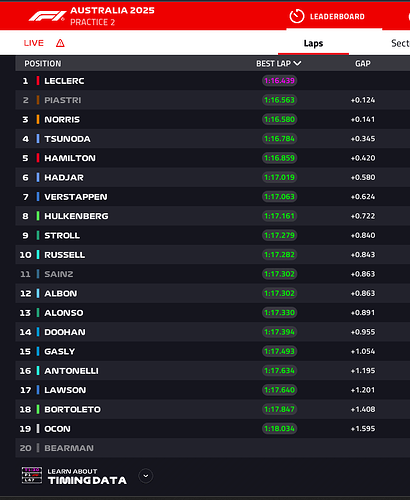The height and width of the screenshot is (500, 410).
Task: Click the timing data thumbnail icon
Action: coord(32,475)
